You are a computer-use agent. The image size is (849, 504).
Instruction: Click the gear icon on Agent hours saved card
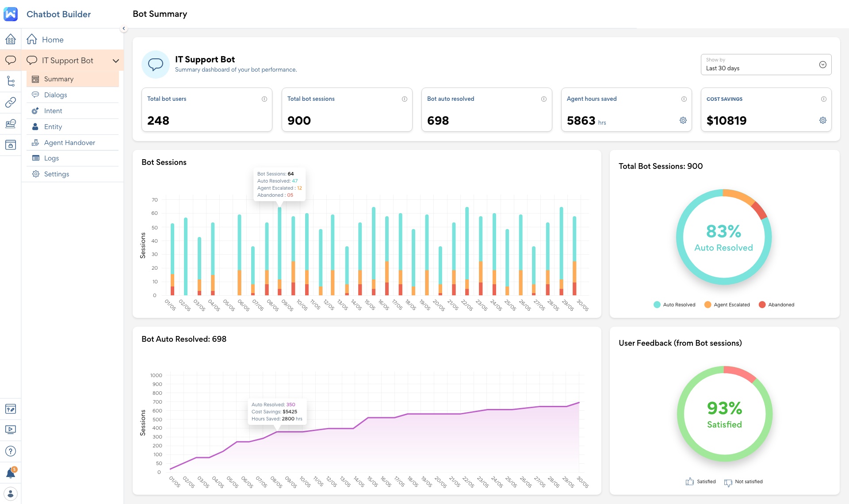(683, 120)
